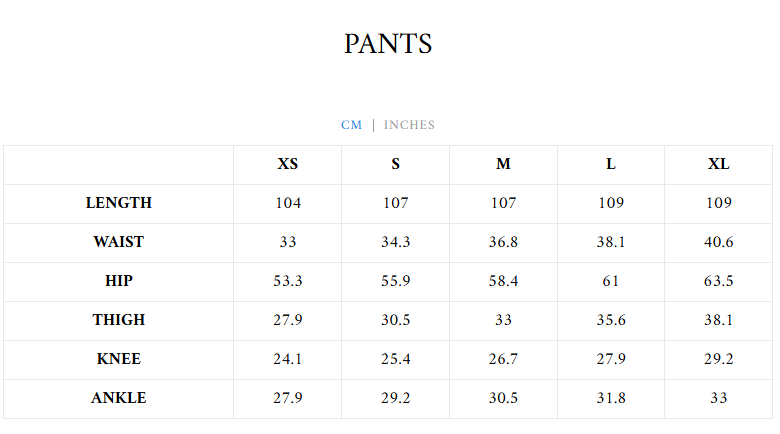
Task: Select the M size column header
Action: [503, 164]
